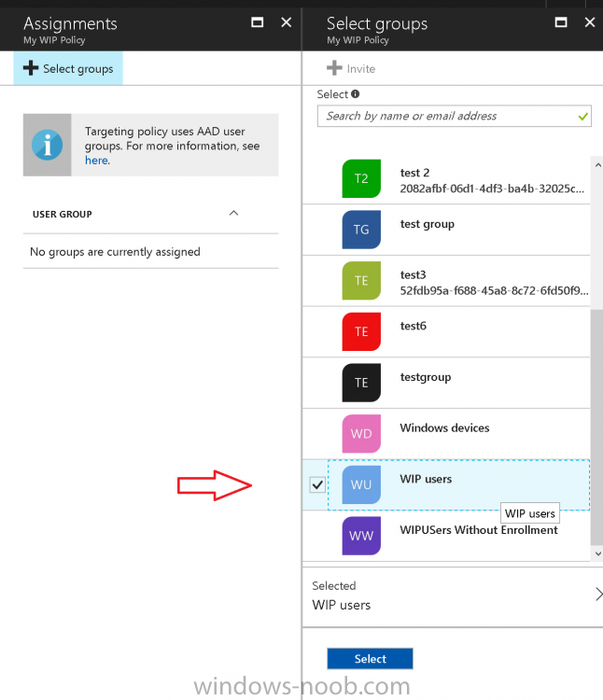Maximize the Select groups blade

click(x=561, y=22)
